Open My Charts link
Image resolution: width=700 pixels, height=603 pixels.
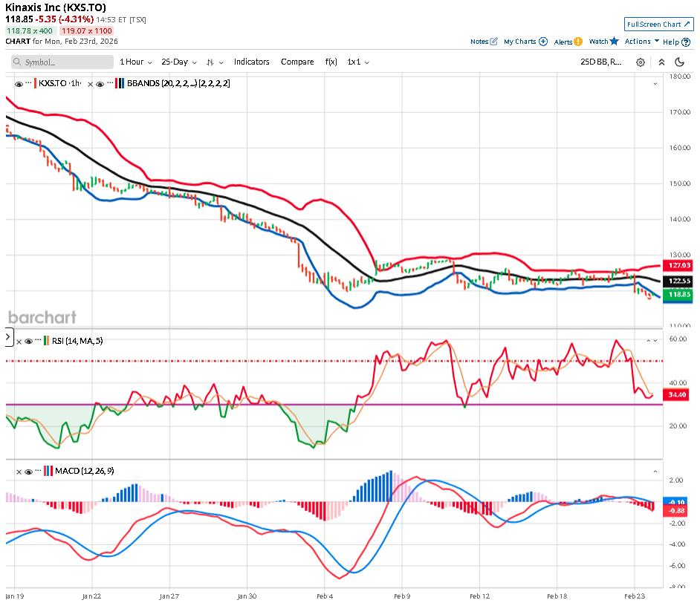click(525, 42)
